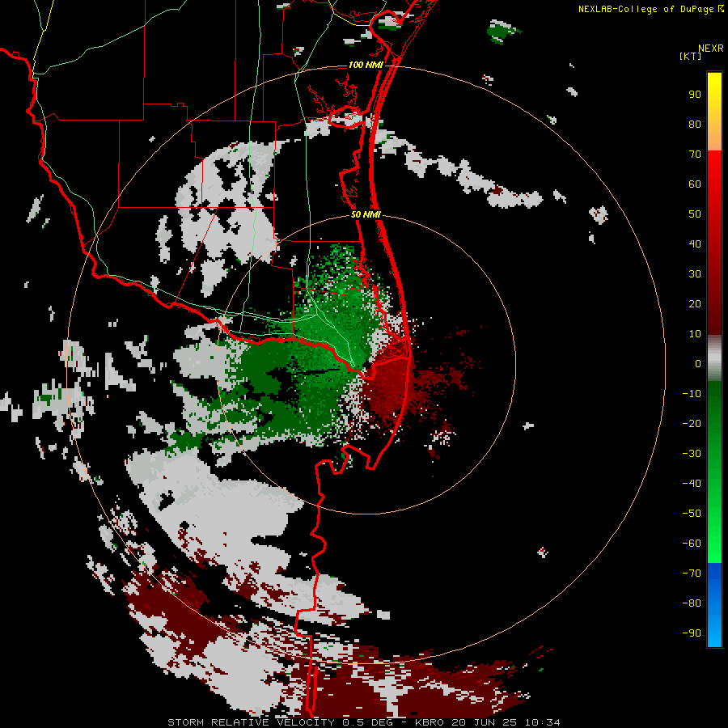Click the 10:34 timestamp in bottom caption
The image size is (728, 728).
542,722
